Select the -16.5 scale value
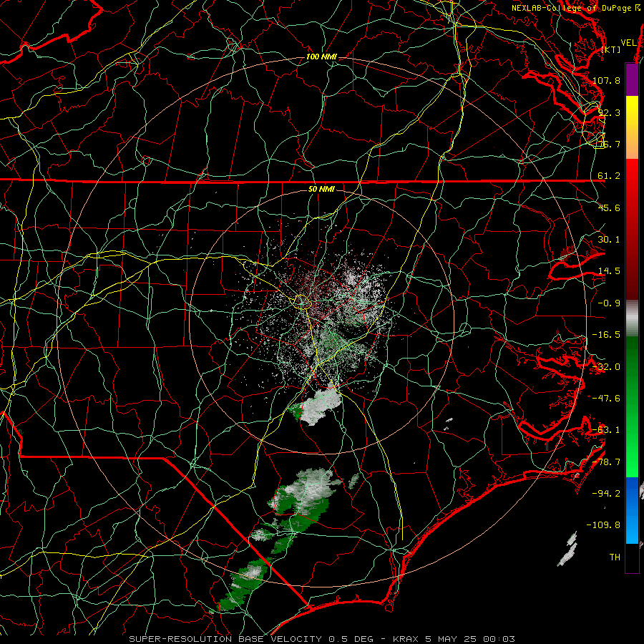 [x=606, y=335]
